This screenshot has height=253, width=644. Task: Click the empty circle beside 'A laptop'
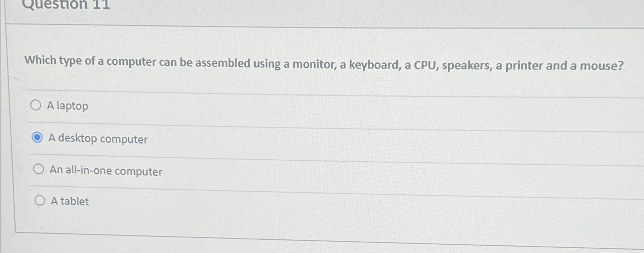pyautogui.click(x=37, y=105)
